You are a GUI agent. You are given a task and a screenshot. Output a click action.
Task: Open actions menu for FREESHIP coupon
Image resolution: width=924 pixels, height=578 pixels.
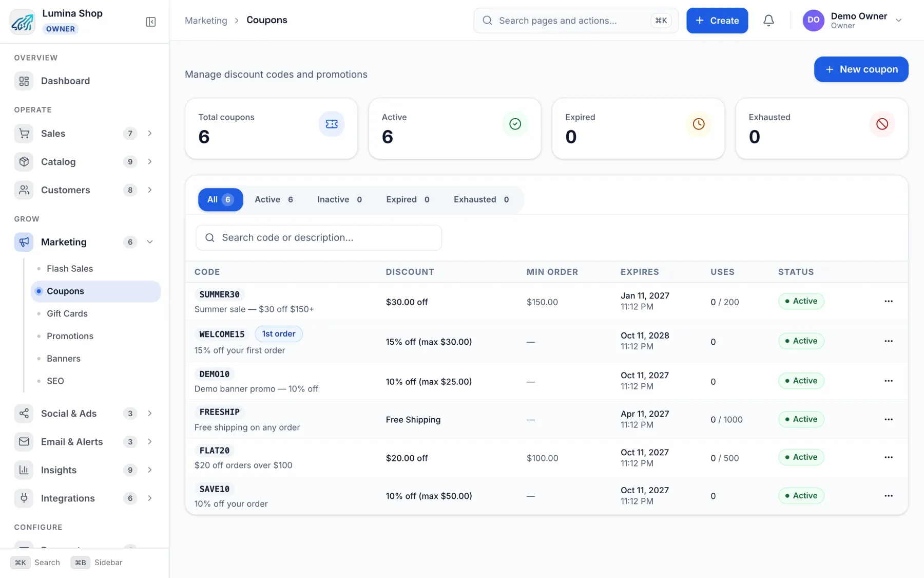click(889, 419)
